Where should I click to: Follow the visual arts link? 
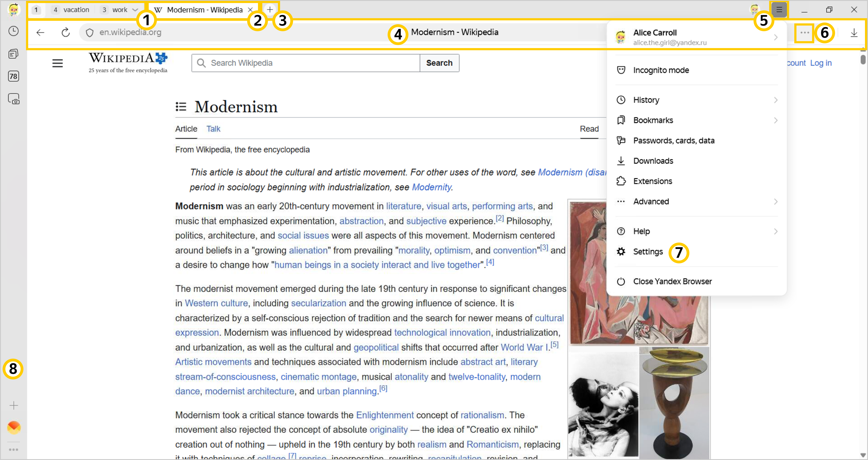(x=447, y=206)
